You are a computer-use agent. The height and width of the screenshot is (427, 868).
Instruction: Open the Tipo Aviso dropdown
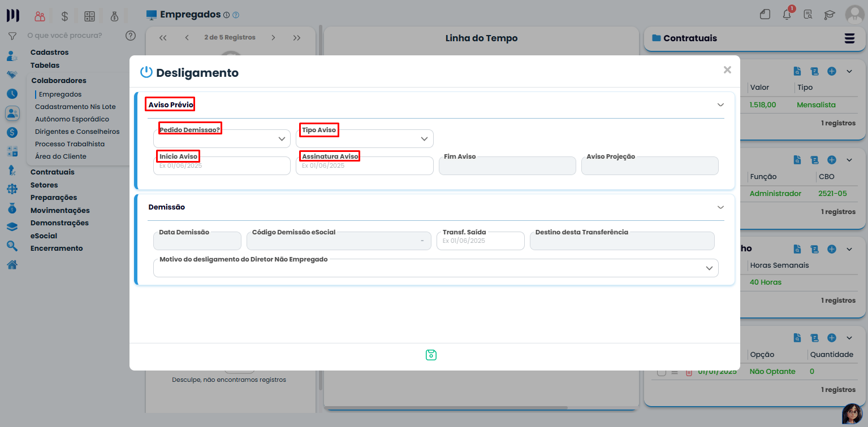pyautogui.click(x=364, y=139)
